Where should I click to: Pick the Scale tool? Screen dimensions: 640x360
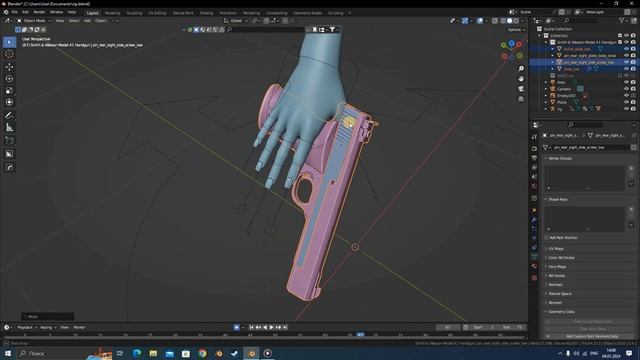(x=9, y=91)
